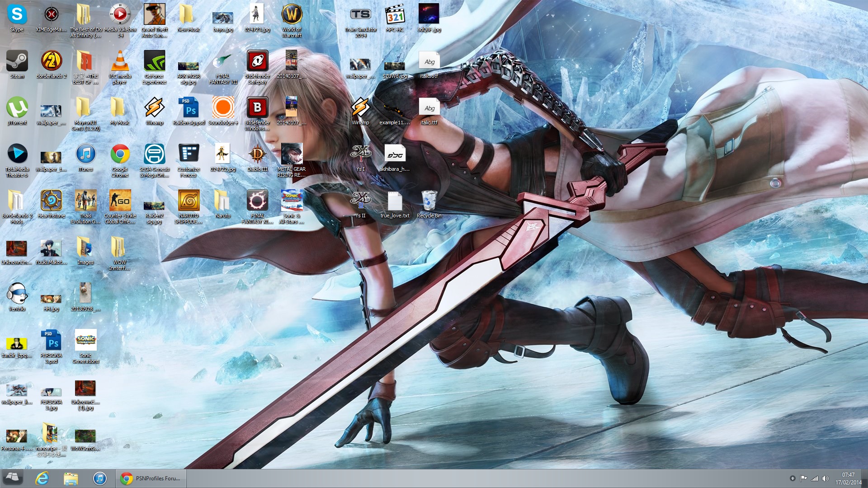868x488 pixels.
Task: Click the VLC media player icon
Action: pos(120,62)
